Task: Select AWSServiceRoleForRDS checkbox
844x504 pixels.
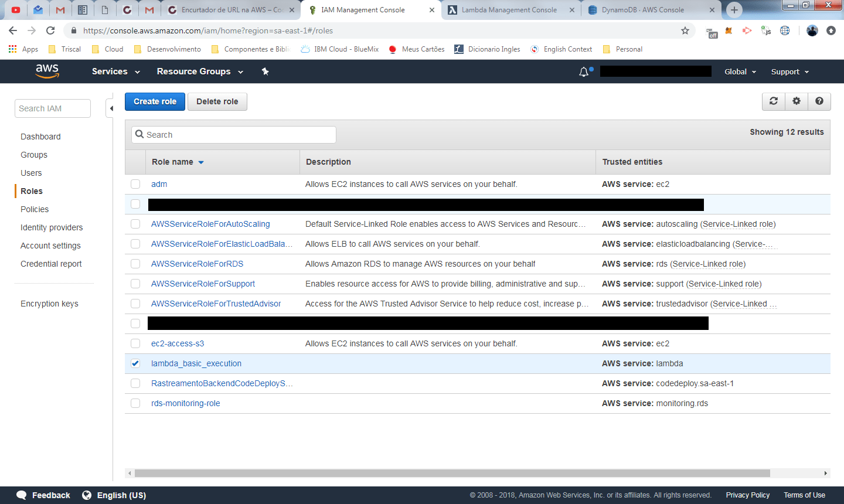Action: pos(135,264)
